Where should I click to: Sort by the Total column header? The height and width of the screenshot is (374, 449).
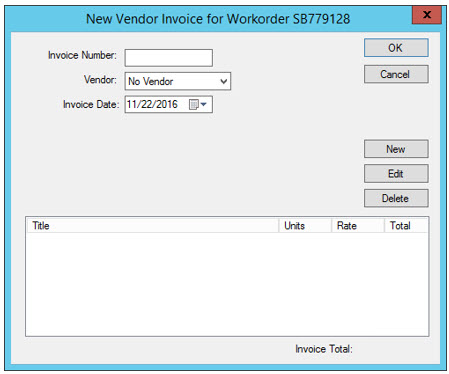pyautogui.click(x=406, y=226)
